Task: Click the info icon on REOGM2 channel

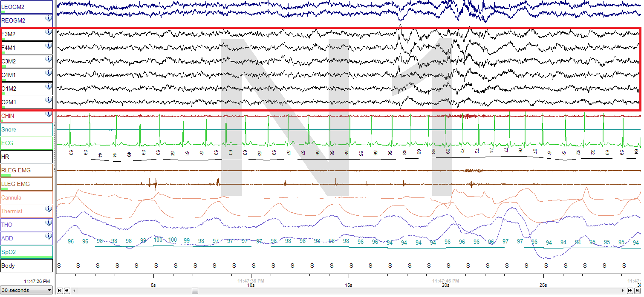Action: click(x=49, y=18)
